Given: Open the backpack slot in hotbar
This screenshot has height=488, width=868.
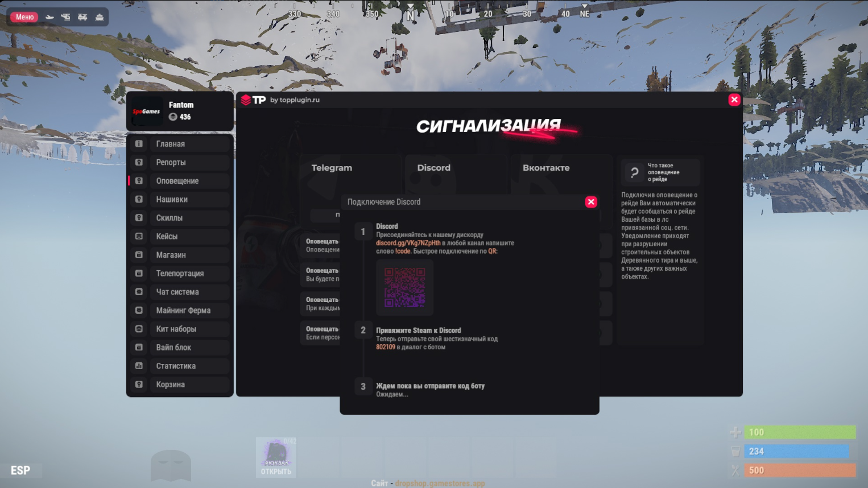Looking at the screenshot, I should 276,457.
